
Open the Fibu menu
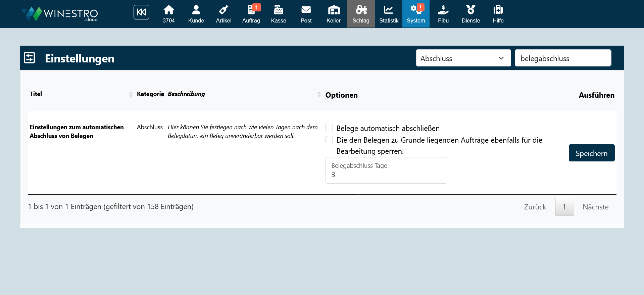click(443, 14)
